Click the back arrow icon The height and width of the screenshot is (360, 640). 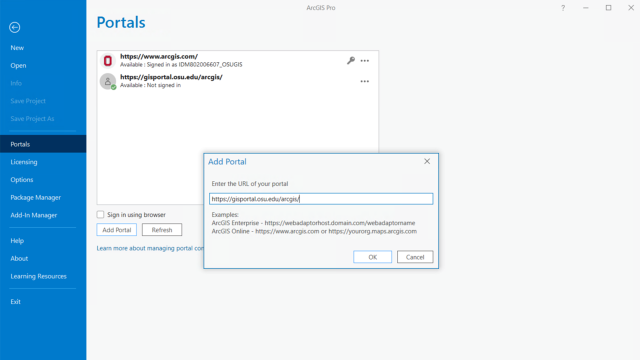[15, 27]
